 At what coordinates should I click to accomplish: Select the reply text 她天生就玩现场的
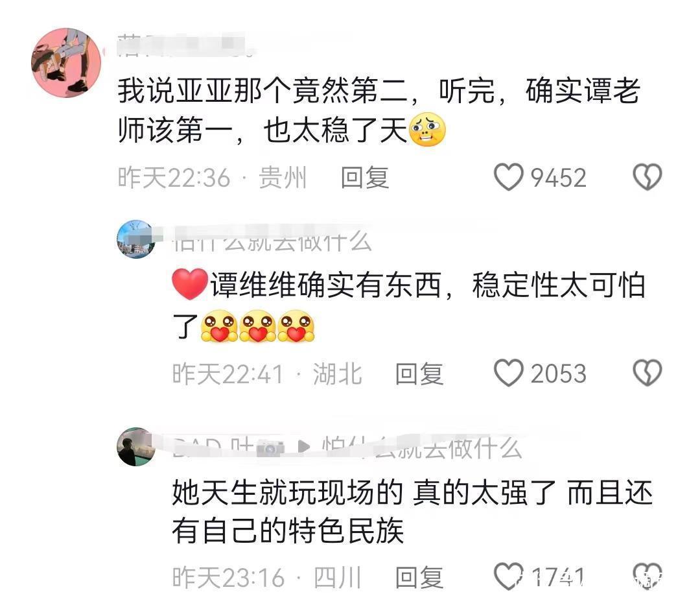(412, 512)
